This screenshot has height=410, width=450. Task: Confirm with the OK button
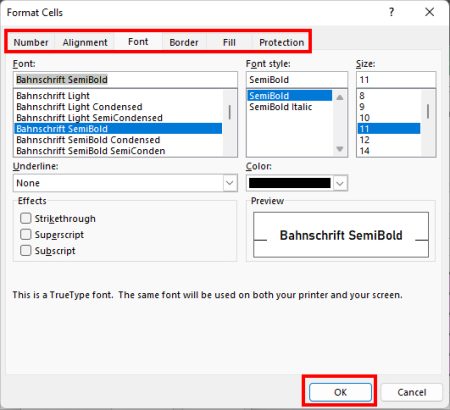340,392
